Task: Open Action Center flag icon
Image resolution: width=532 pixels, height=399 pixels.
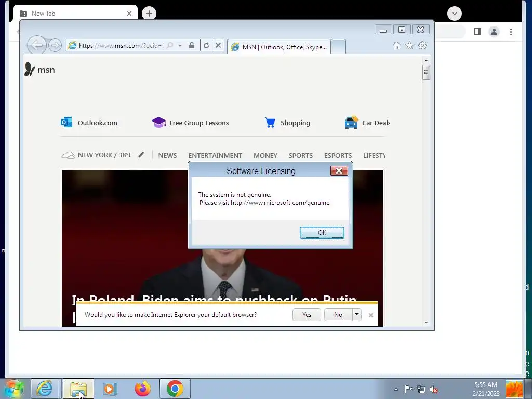Action: point(408,389)
